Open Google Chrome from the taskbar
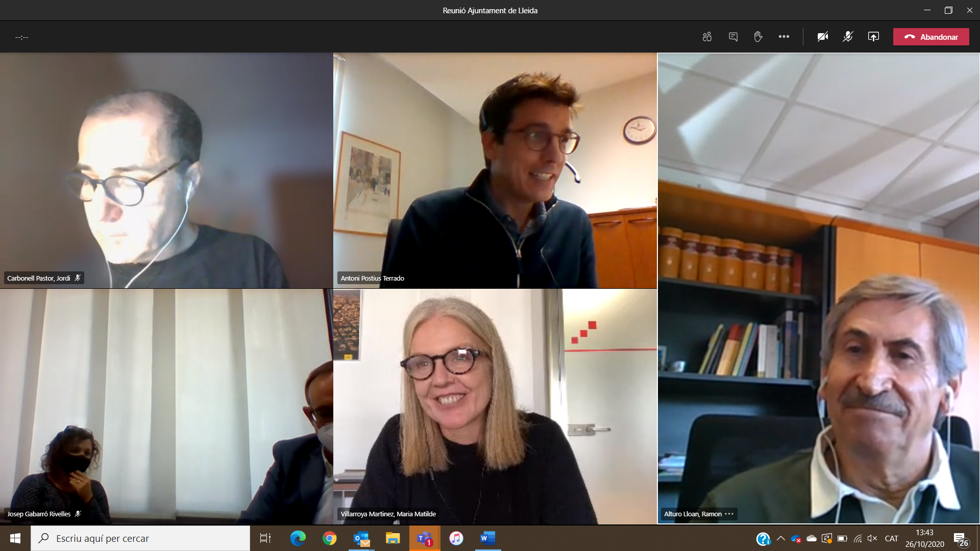 [330, 538]
